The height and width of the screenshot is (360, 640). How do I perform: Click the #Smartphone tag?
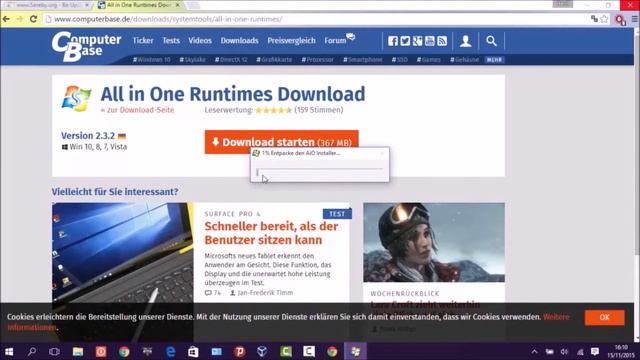pyautogui.click(x=362, y=60)
